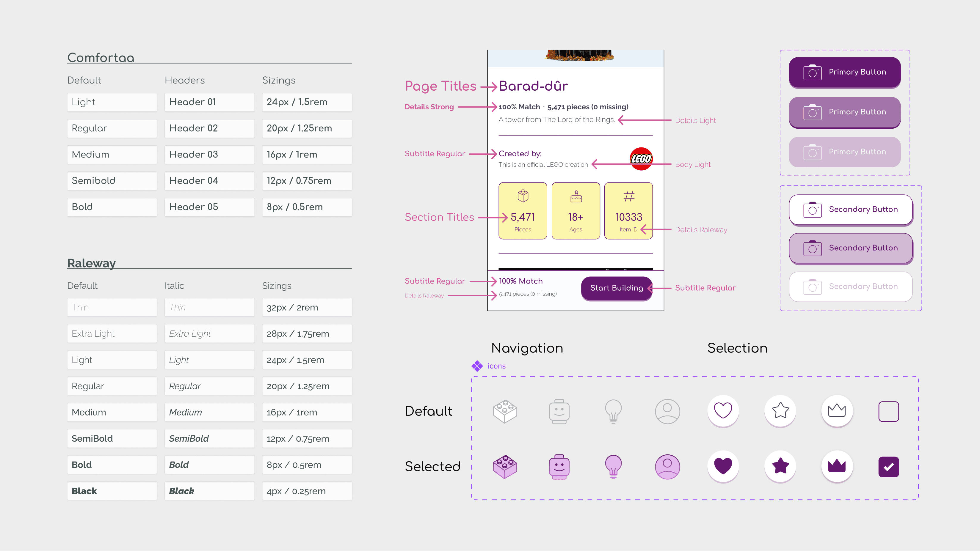Click the Raleway Black Italic box
980x551 pixels.
pos(209,491)
